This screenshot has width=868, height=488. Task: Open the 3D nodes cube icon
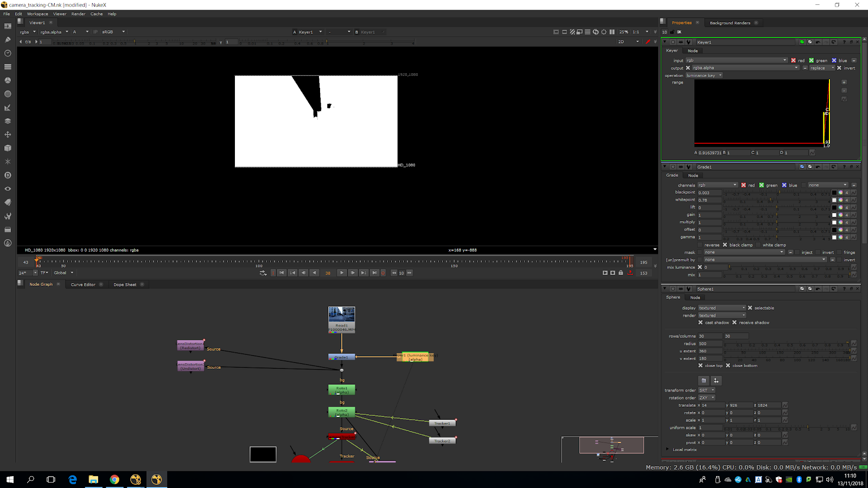(x=8, y=148)
